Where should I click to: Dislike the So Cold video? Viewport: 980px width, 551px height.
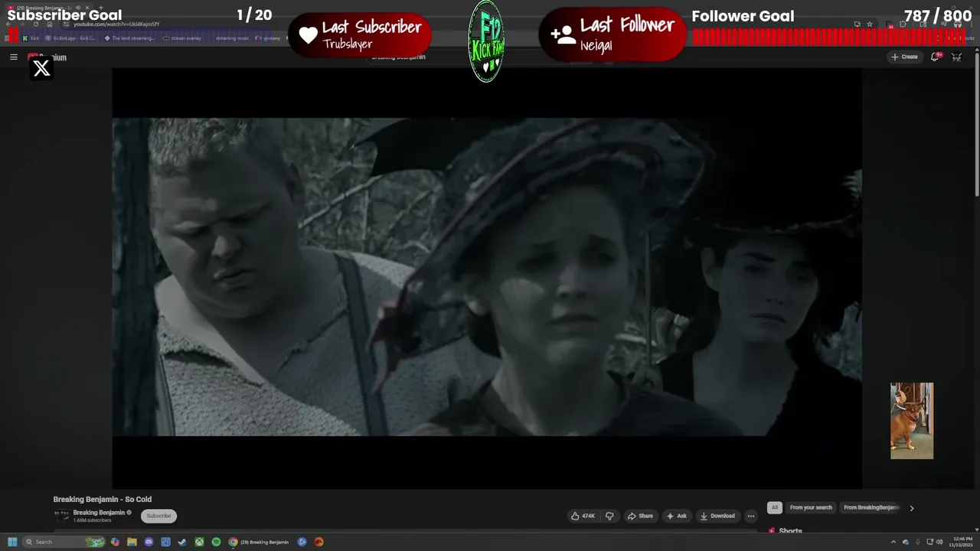pyautogui.click(x=609, y=516)
